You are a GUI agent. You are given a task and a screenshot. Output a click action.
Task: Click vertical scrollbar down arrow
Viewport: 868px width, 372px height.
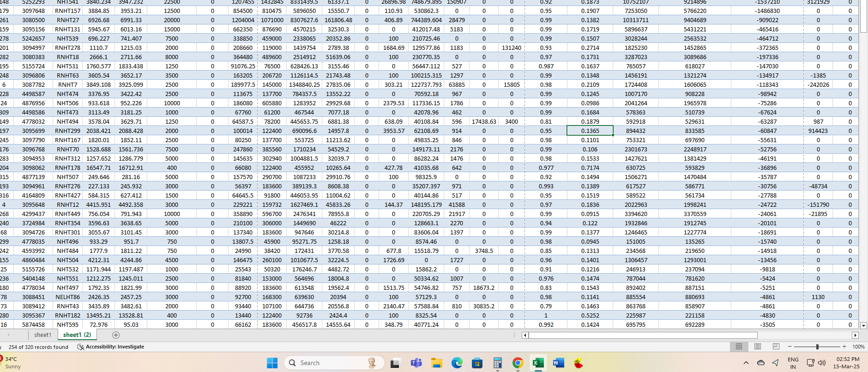(863, 325)
